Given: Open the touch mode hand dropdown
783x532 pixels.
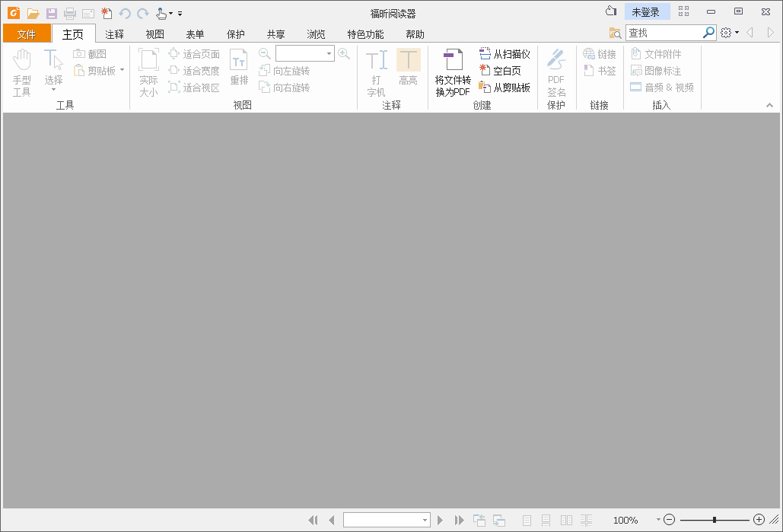Looking at the screenshot, I should click(x=164, y=14).
